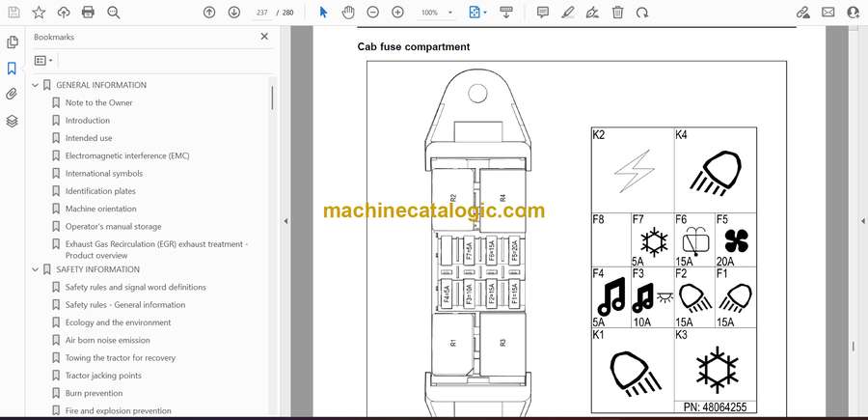
Task: Click the page number input field
Action: coord(260,13)
